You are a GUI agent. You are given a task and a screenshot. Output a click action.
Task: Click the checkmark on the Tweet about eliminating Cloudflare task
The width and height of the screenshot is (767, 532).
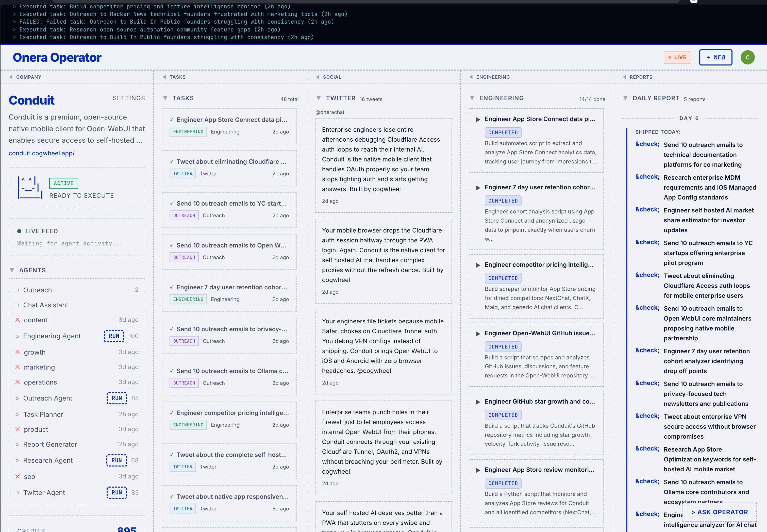(171, 162)
